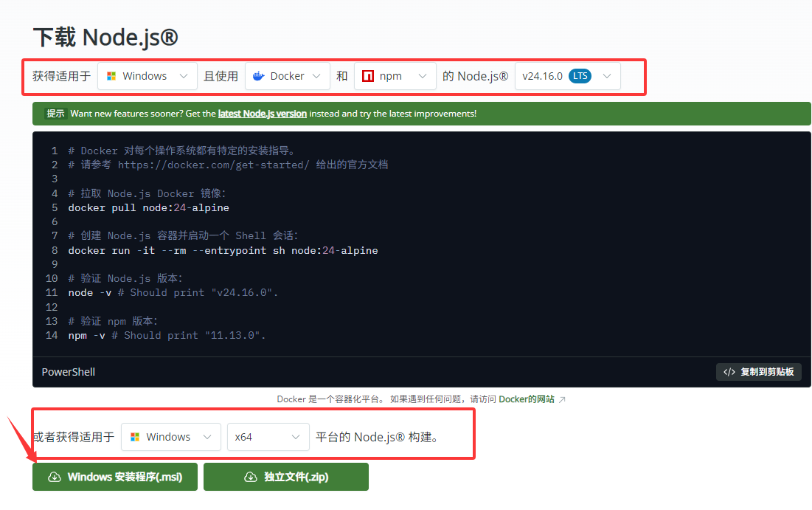Click the latest Node.js version link
Image resolution: width=812 pixels, height=510 pixels.
point(262,114)
